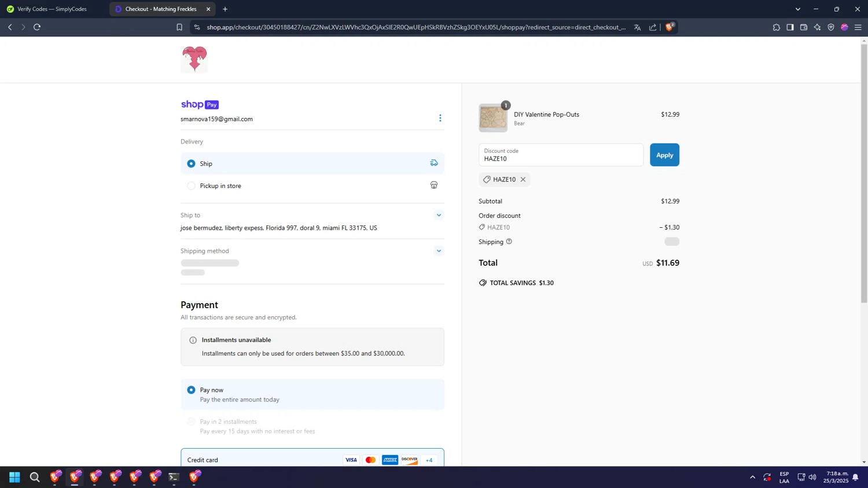The image size is (868, 488).
Task: Open the browser extensions puzzle icon
Action: (777, 27)
